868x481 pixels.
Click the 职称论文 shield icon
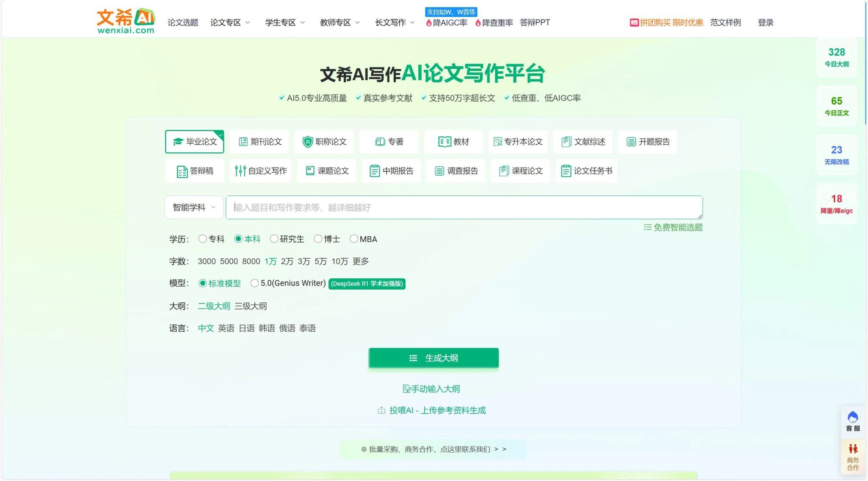click(x=307, y=142)
